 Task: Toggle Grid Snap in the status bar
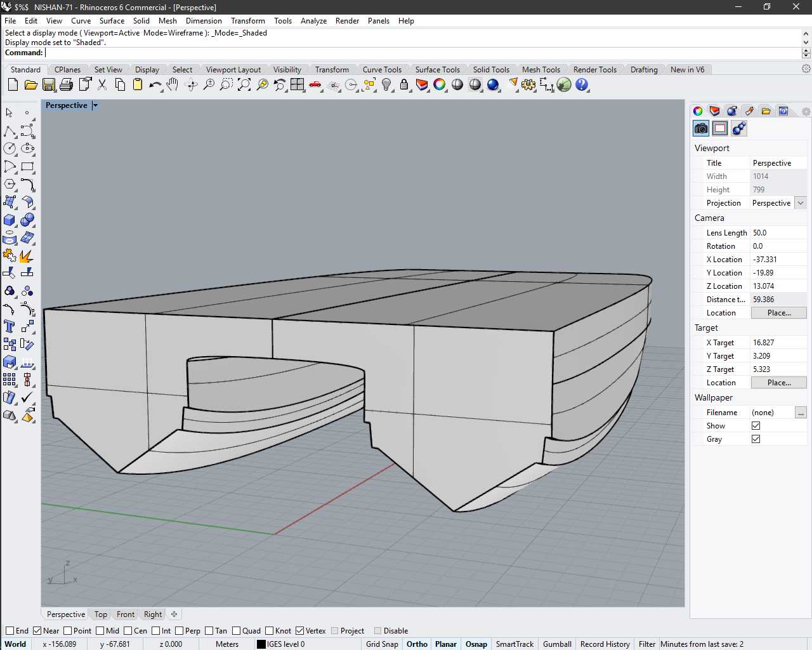[x=382, y=644]
